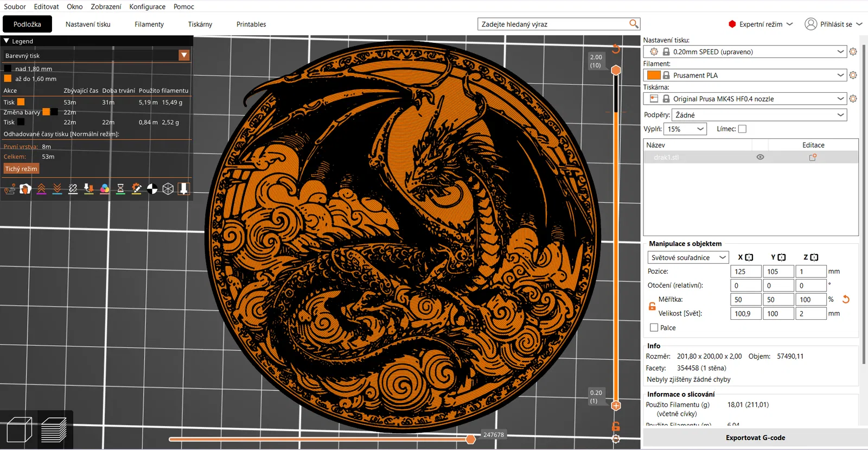Toggle travel moves visibility in legend

[x=10, y=189]
